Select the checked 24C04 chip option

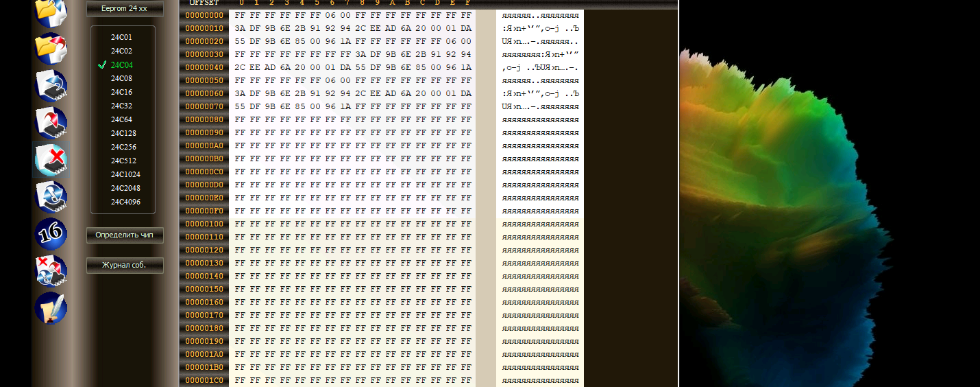(x=121, y=65)
